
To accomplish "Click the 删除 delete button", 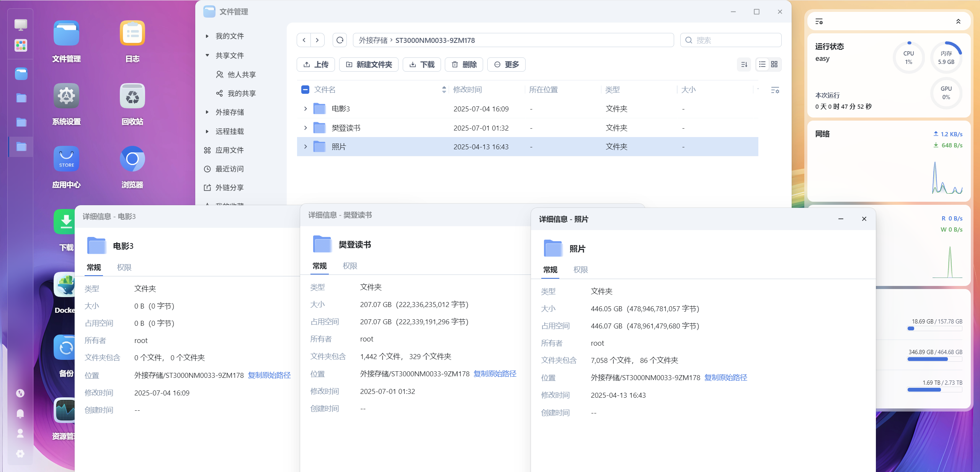I will click(464, 64).
